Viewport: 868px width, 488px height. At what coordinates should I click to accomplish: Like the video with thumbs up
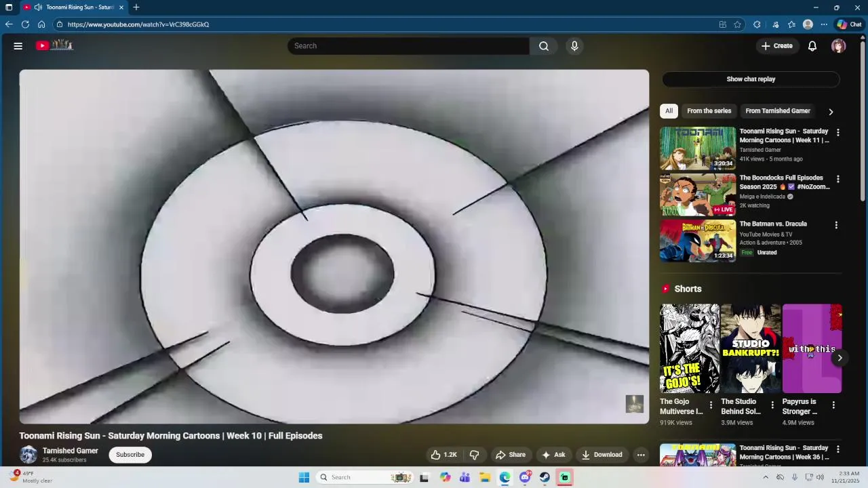(x=443, y=455)
